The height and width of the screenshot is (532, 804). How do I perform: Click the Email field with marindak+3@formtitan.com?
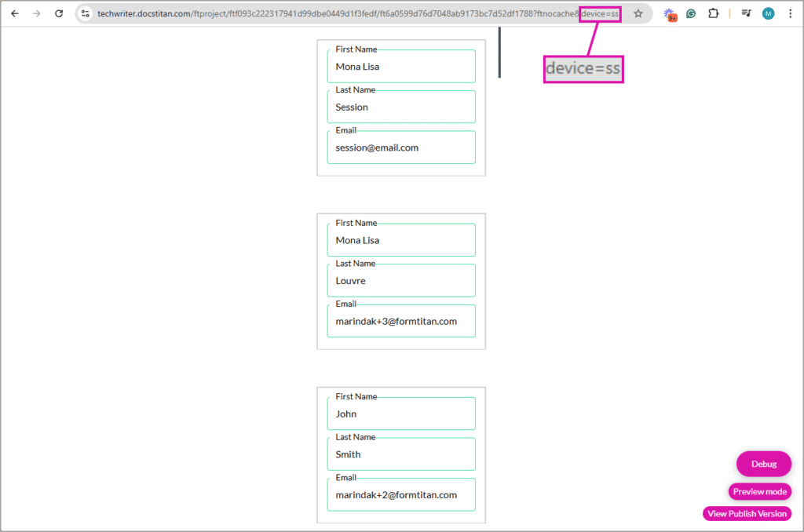(401, 321)
